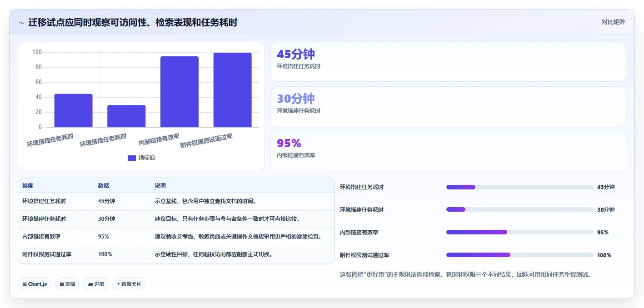Click the description starting 建议验收参考线

pyautogui.click(x=238, y=237)
